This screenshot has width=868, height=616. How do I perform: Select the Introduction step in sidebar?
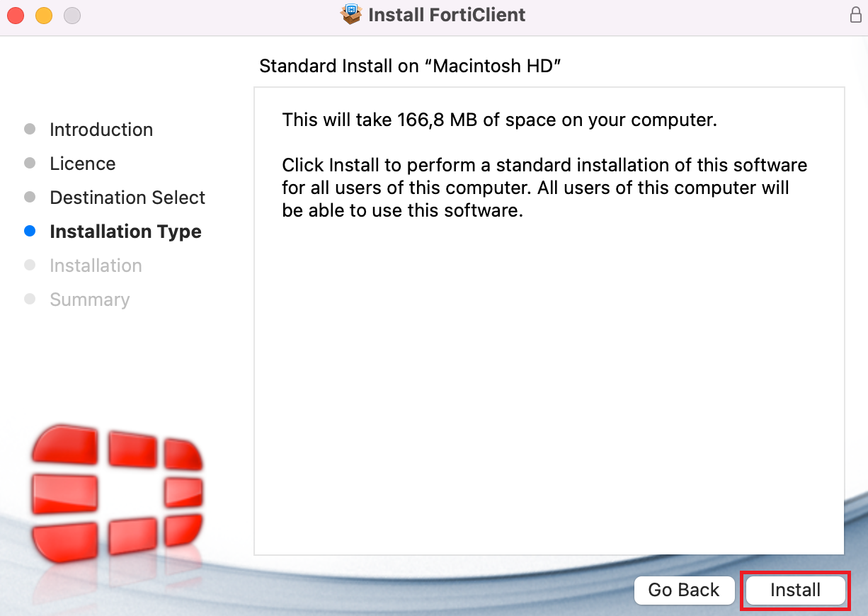pos(101,130)
